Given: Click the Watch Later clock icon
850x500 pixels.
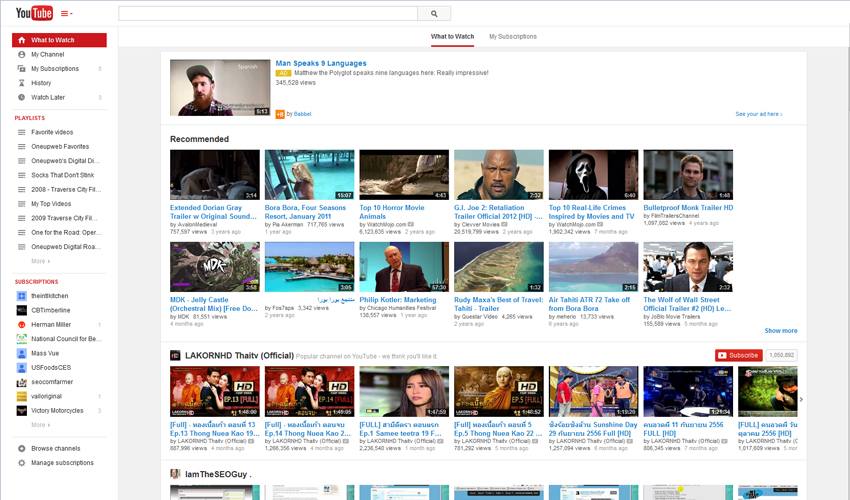Looking at the screenshot, I should [x=22, y=98].
